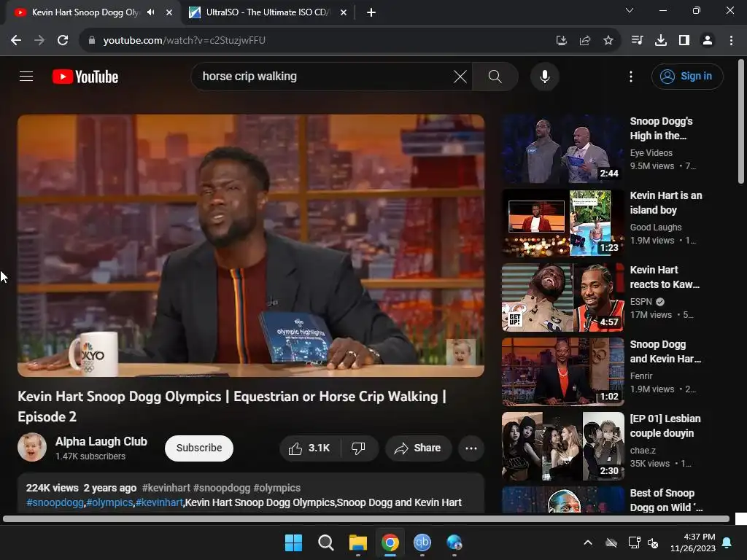Open the YouTube hamburger guide menu
This screenshot has height=560, width=747.
tap(26, 76)
